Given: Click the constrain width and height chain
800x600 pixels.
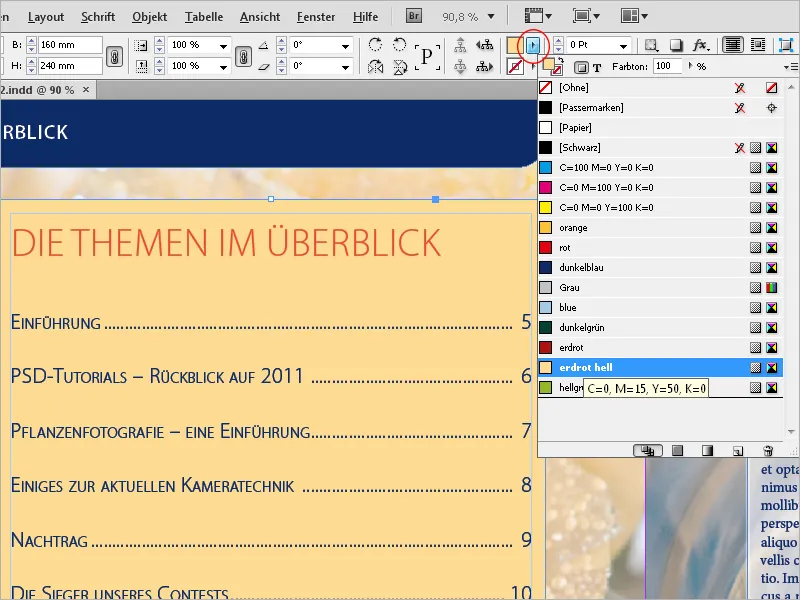Looking at the screenshot, I should coord(114,56).
